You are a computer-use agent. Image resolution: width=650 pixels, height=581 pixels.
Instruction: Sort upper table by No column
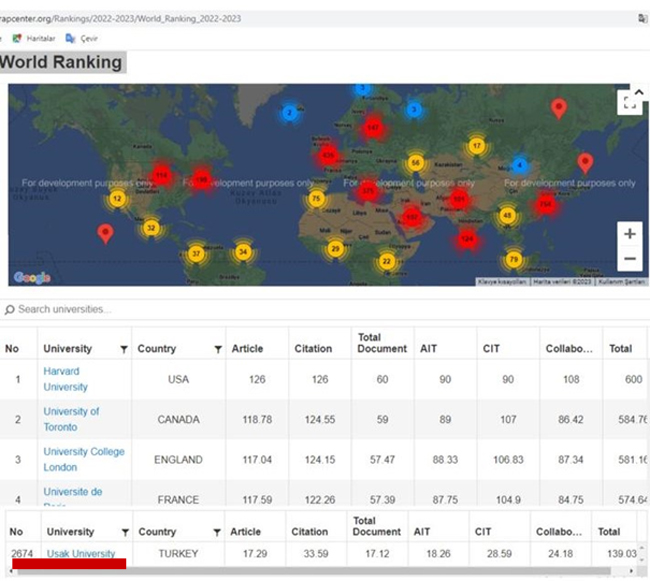[x=12, y=349]
